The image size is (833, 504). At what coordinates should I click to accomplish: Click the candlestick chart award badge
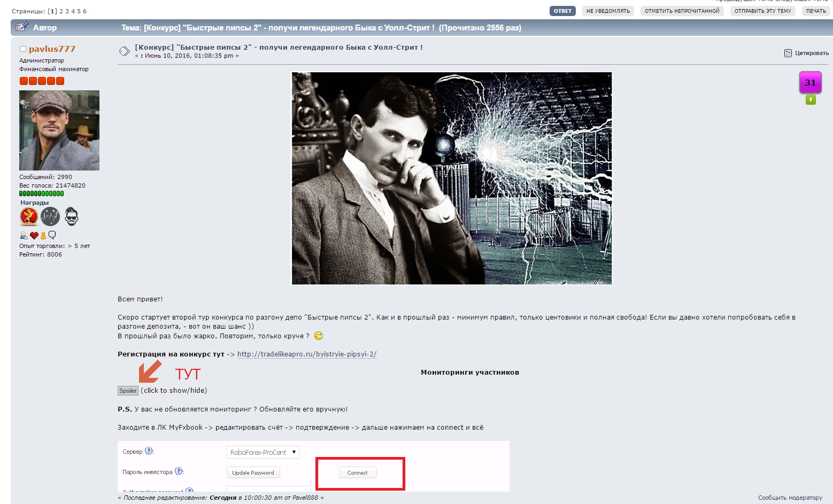tap(50, 216)
